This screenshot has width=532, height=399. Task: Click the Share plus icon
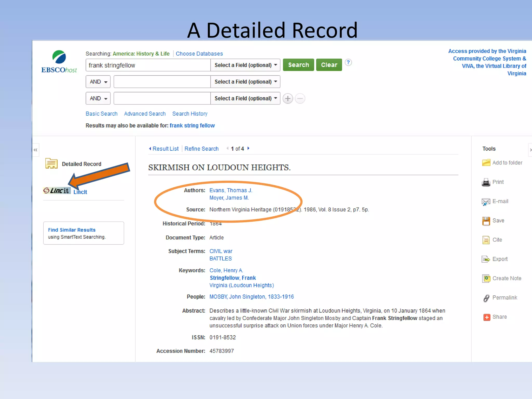(486, 317)
